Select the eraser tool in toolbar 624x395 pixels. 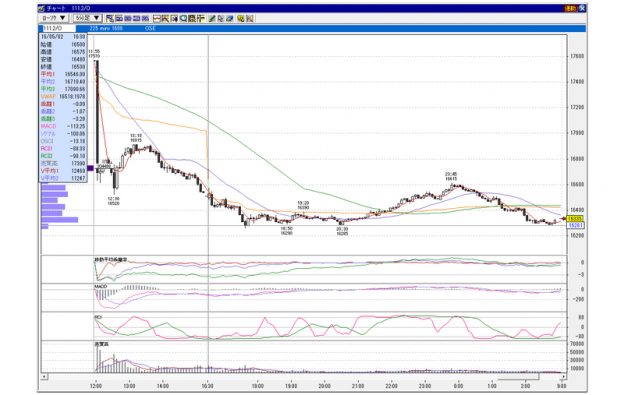tap(229, 18)
